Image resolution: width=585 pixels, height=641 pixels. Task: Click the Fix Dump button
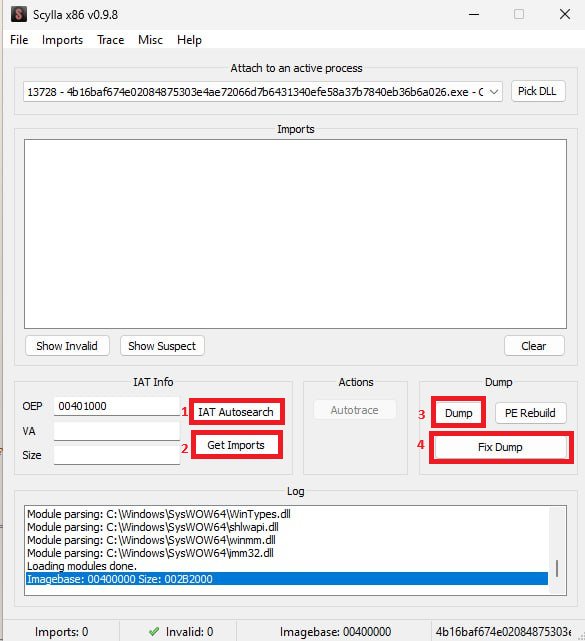click(500, 447)
